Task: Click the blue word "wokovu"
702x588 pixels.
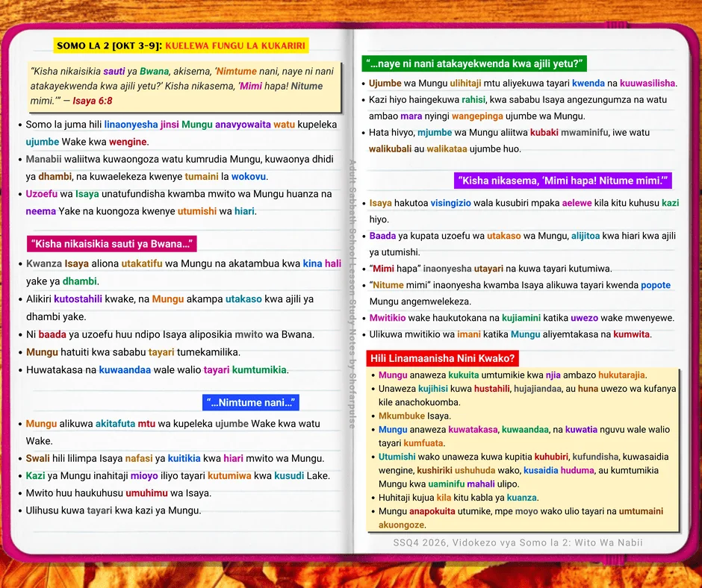Action: point(249,177)
